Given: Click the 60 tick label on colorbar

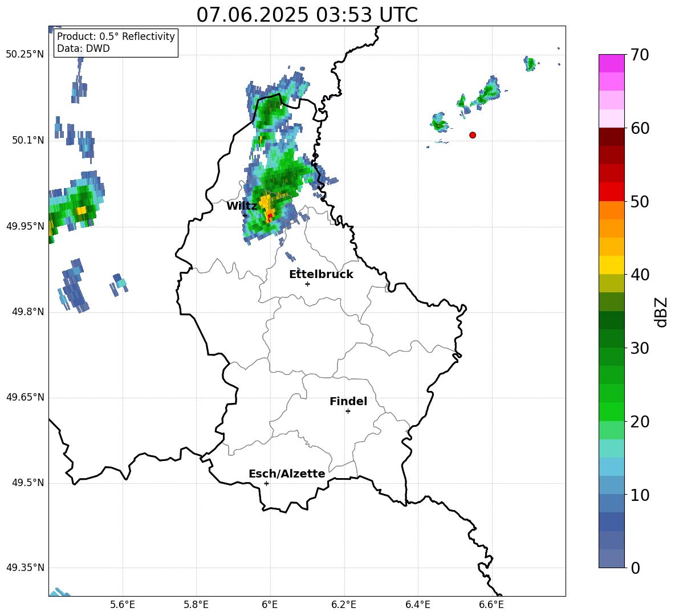Looking at the screenshot, I should [x=639, y=128].
